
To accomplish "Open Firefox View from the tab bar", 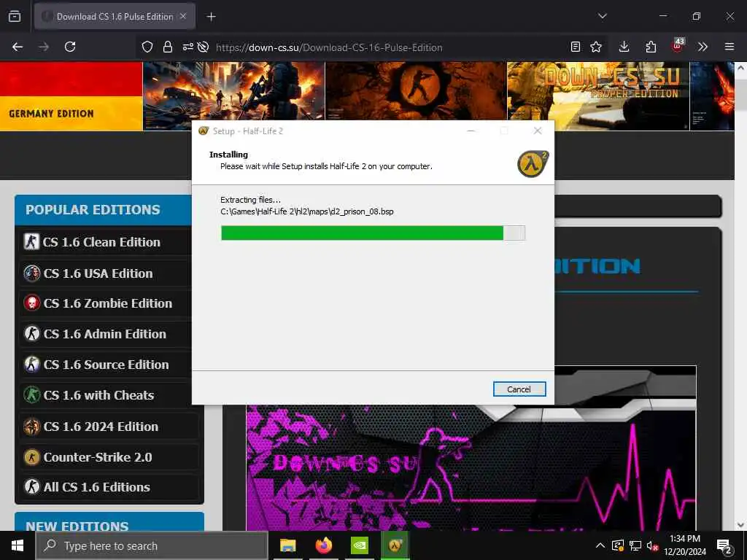I will [x=15, y=17].
